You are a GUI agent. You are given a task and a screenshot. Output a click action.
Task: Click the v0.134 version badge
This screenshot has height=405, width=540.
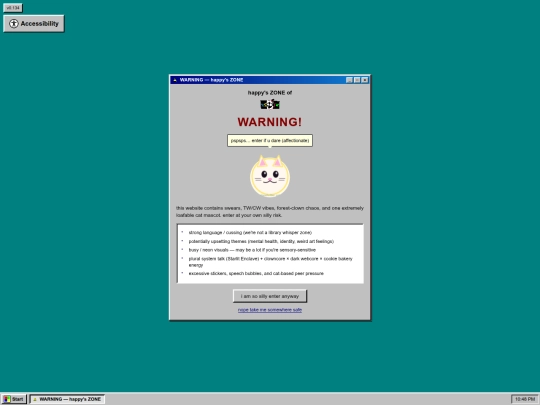click(x=13, y=8)
